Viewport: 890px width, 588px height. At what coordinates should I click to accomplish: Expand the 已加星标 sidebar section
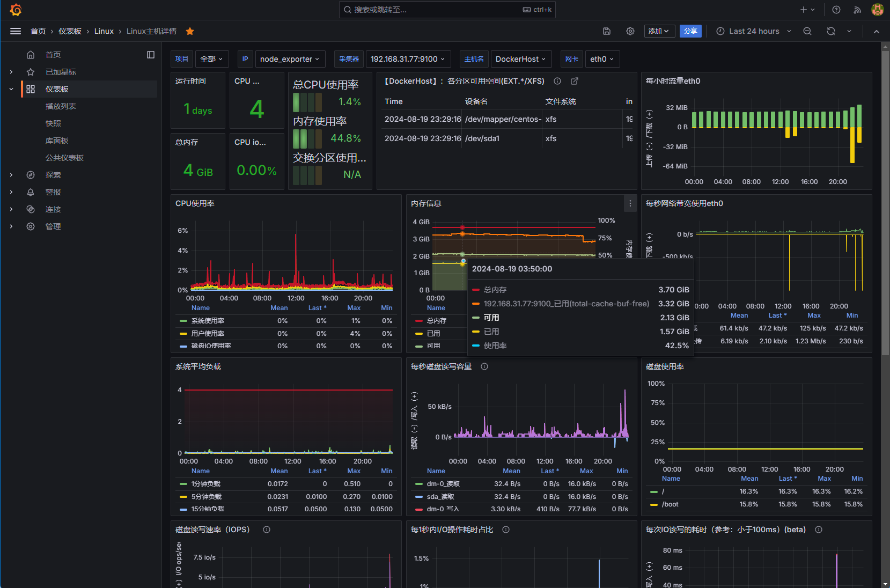tap(11, 72)
